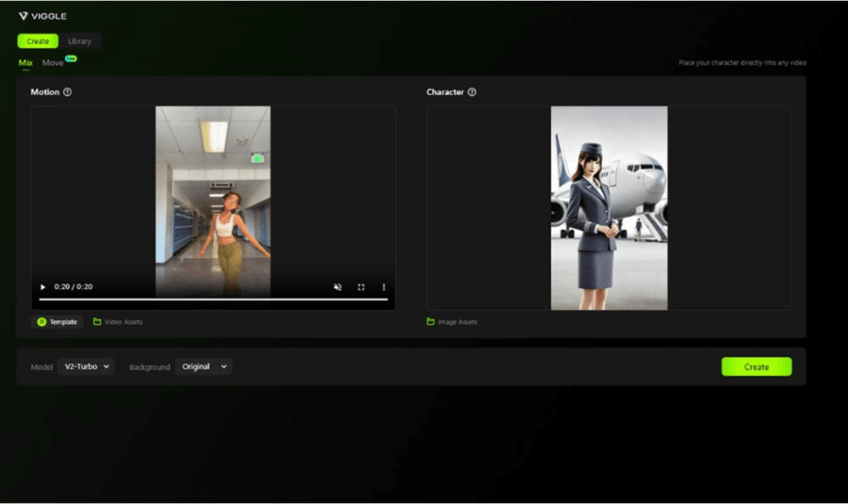
Task: Click the video progress bar
Action: click(x=213, y=299)
